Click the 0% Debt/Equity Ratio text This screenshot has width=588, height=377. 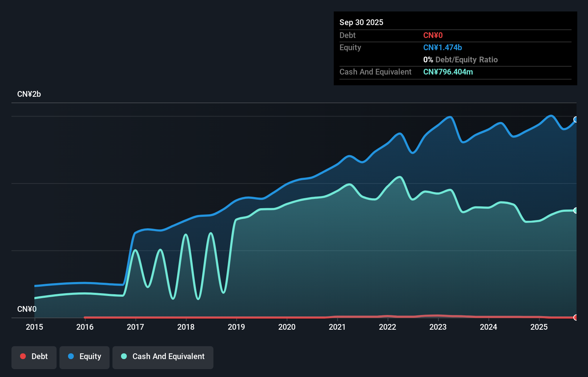coord(461,60)
